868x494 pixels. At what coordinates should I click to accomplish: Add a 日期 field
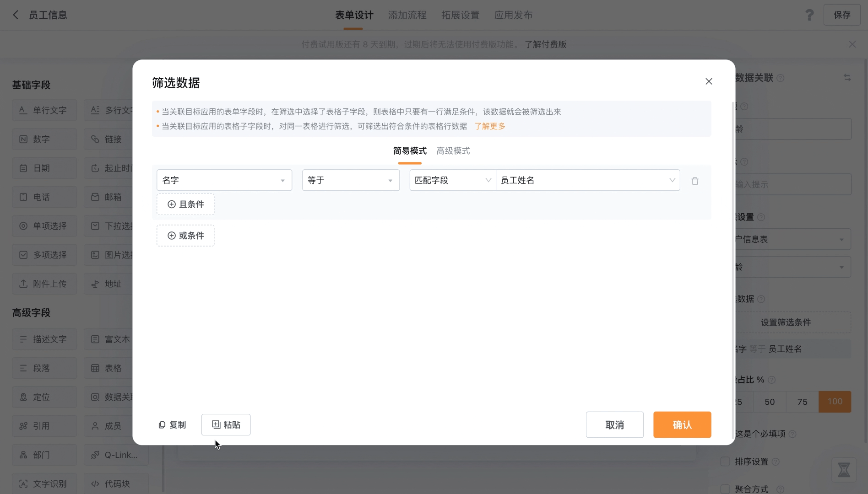(x=44, y=168)
